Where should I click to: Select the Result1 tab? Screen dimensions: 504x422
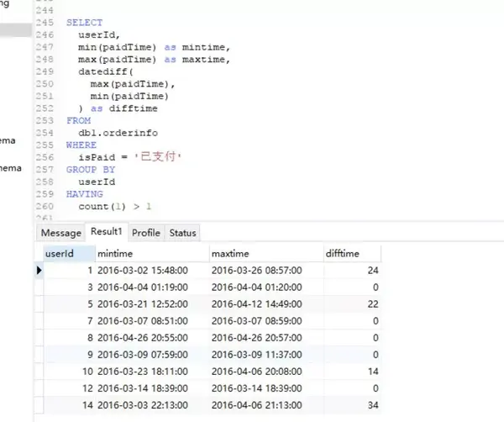coord(107,231)
